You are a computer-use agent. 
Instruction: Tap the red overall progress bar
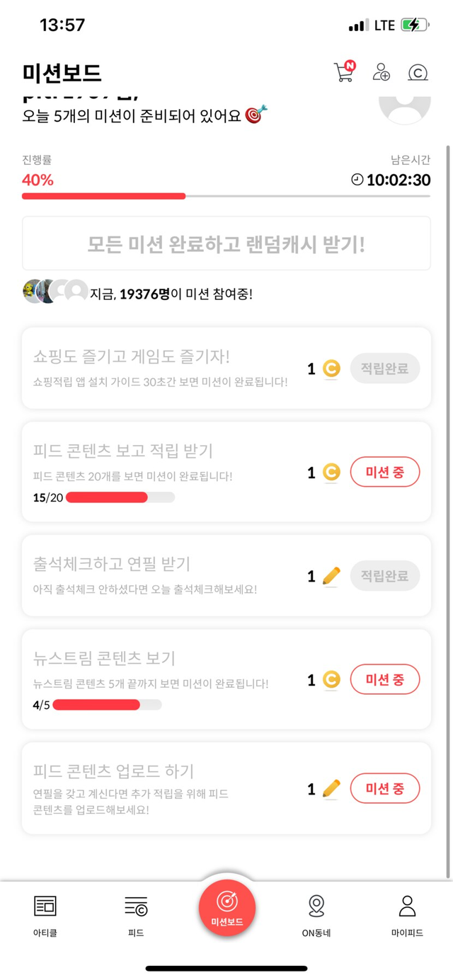[x=103, y=196]
